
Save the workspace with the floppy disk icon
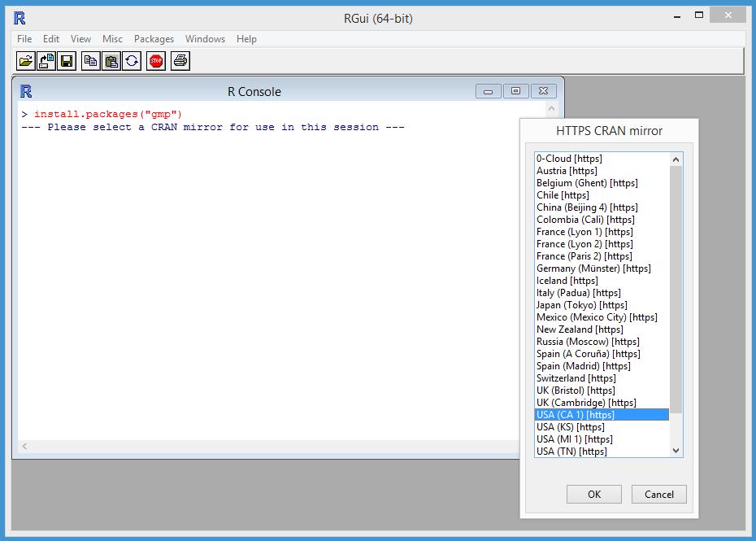65,61
